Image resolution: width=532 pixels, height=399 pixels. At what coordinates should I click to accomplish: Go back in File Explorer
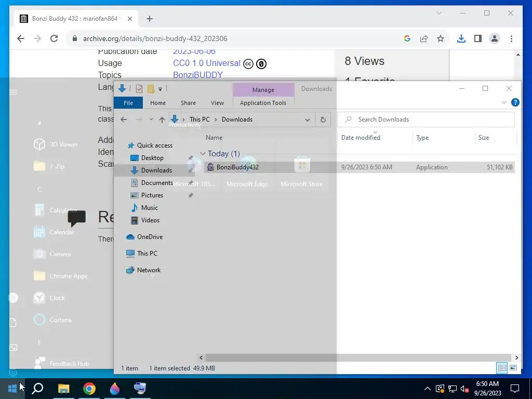click(x=124, y=119)
